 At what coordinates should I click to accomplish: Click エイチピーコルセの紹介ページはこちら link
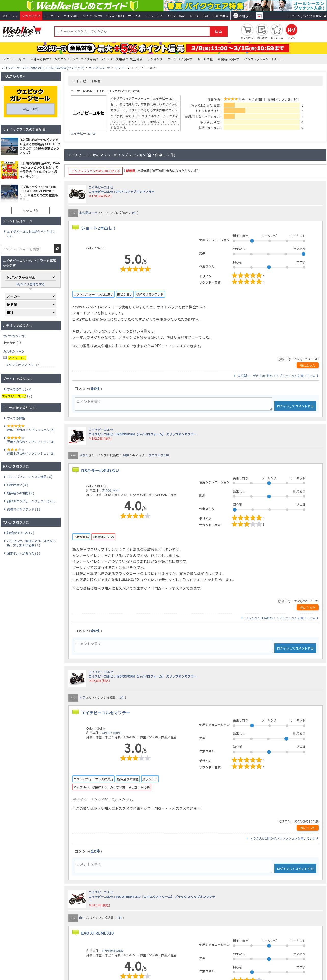[31, 234]
